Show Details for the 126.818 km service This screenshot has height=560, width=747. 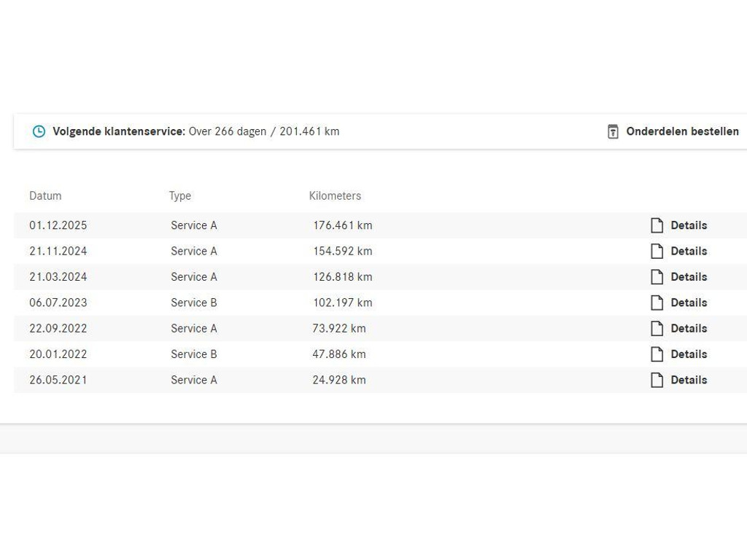(x=689, y=277)
